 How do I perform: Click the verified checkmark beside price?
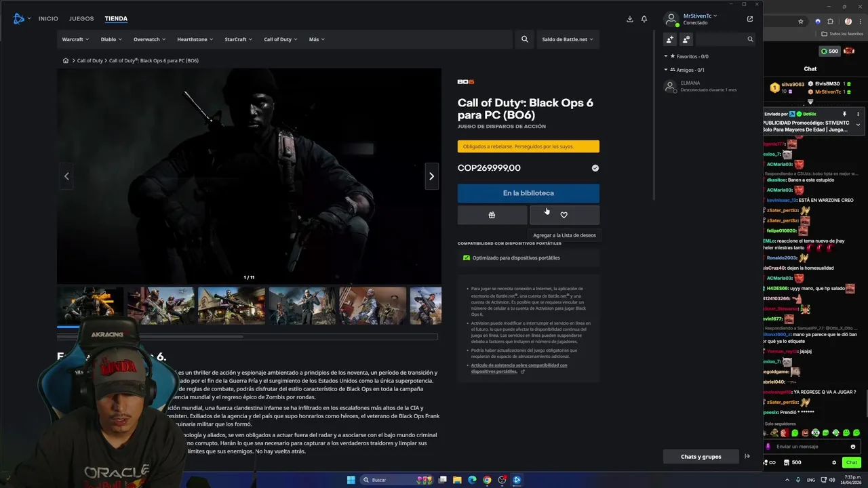click(595, 168)
